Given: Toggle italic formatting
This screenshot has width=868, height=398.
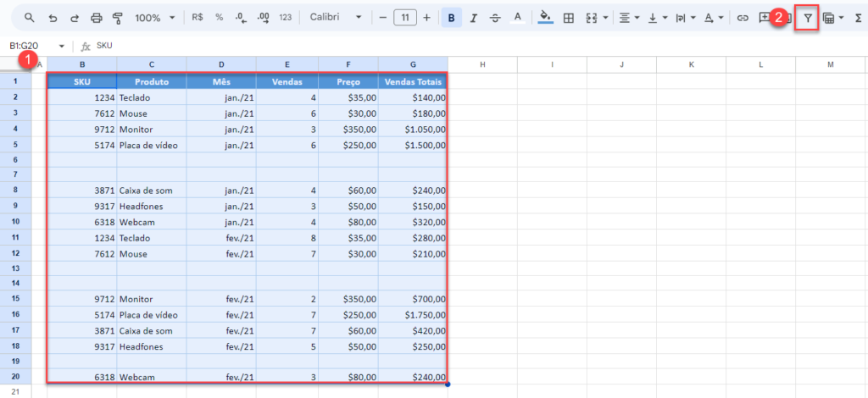Looking at the screenshot, I should (x=473, y=18).
